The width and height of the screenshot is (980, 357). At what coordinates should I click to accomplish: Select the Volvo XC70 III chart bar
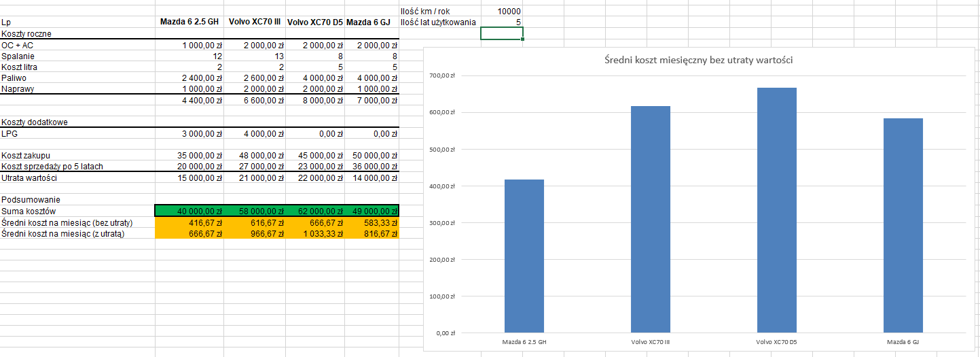(x=650, y=219)
